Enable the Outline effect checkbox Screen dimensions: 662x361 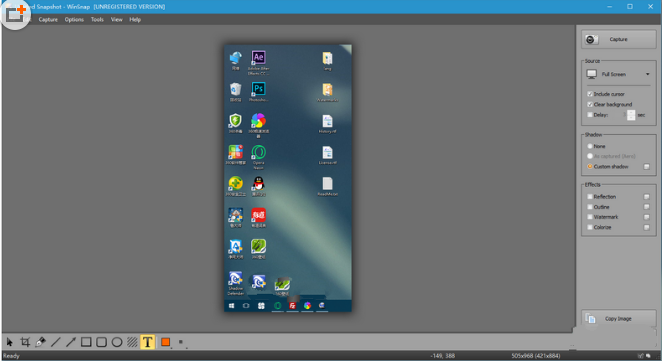pyautogui.click(x=590, y=207)
